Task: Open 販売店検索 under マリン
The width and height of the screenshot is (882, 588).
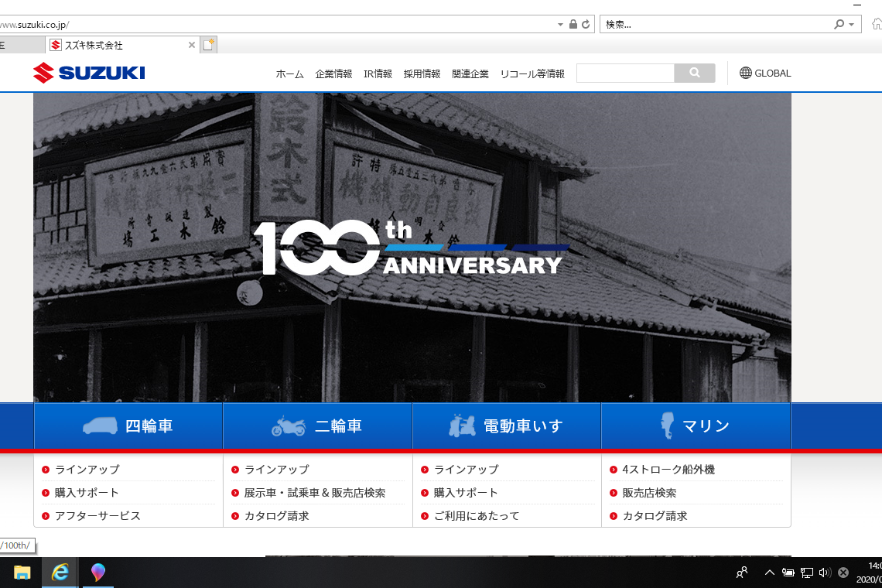Action: [x=649, y=492]
